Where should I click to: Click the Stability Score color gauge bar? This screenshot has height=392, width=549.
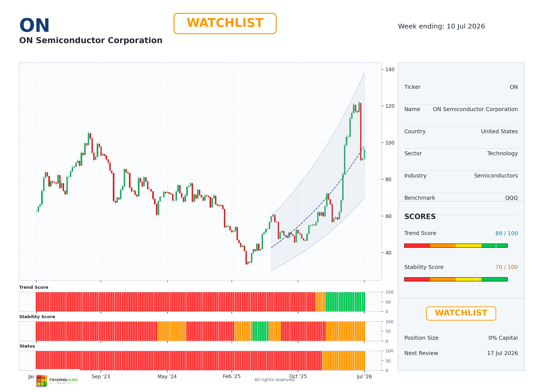(456, 279)
